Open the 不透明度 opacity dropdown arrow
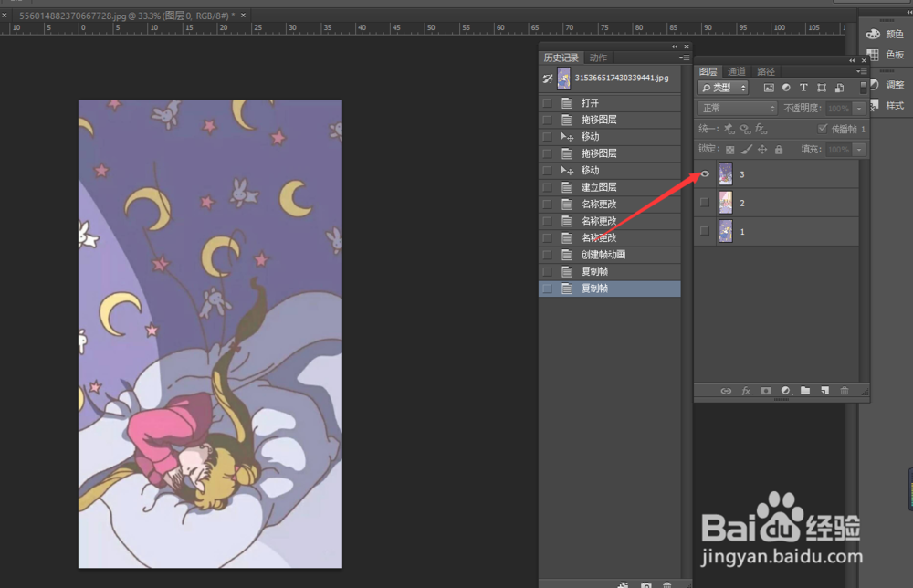This screenshot has height=588, width=913. tap(859, 109)
